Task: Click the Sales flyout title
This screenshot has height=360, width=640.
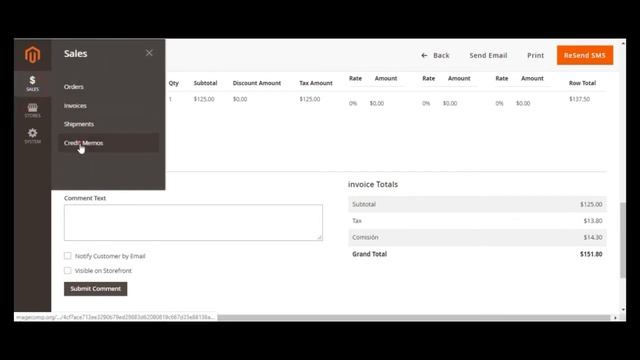Action: (76, 53)
